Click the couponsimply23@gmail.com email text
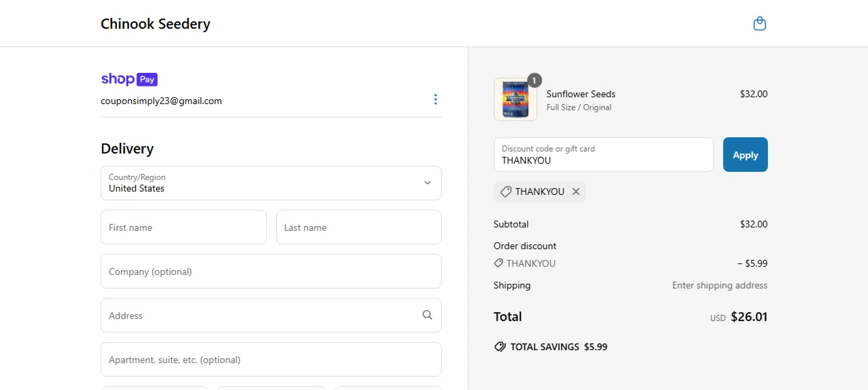 [161, 101]
